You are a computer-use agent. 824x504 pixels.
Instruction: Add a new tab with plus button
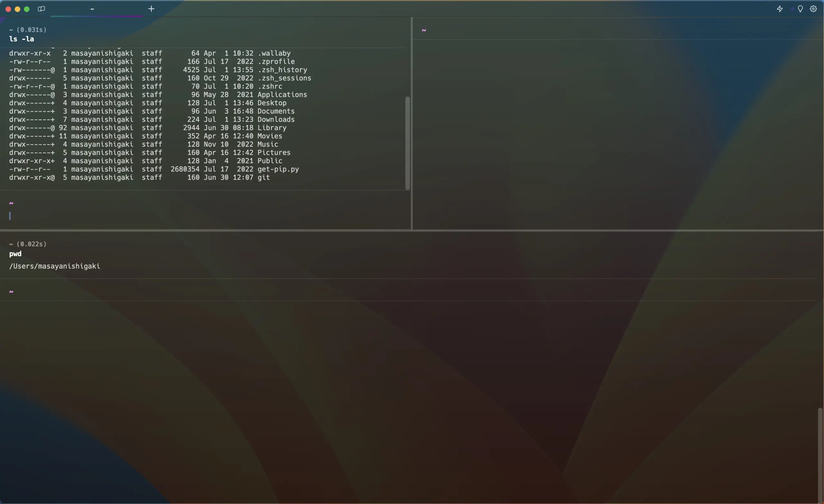151,9
